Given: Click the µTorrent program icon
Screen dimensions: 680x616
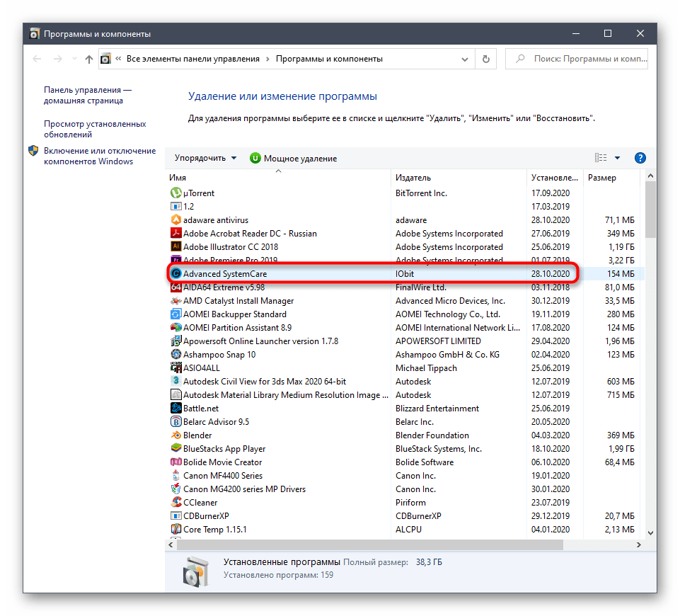Looking at the screenshot, I should click(x=176, y=193).
